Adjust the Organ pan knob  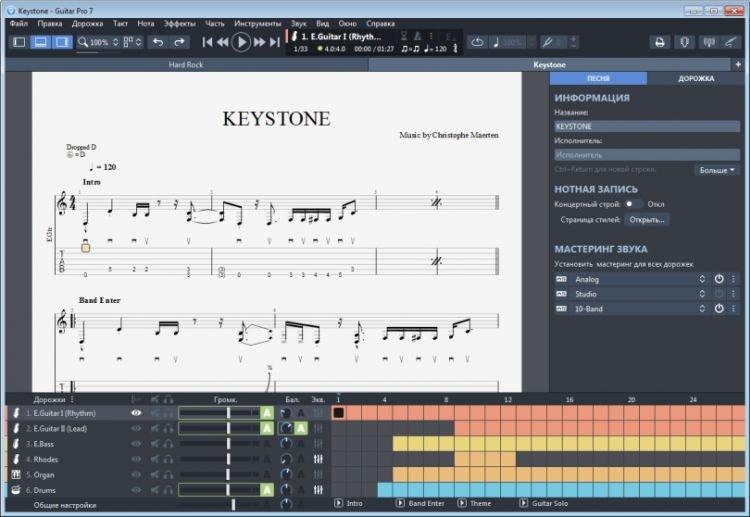point(286,474)
